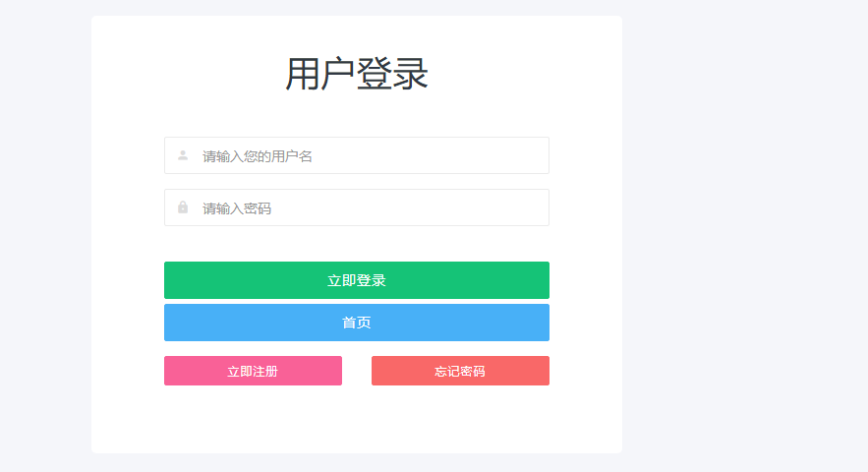868x472 pixels.
Task: Click the empty right end of username field
Action: (498, 155)
